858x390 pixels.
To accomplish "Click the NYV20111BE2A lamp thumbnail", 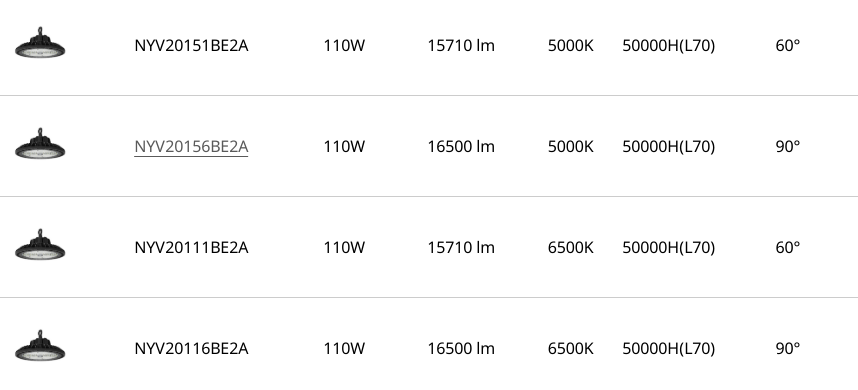I will (x=40, y=245).
